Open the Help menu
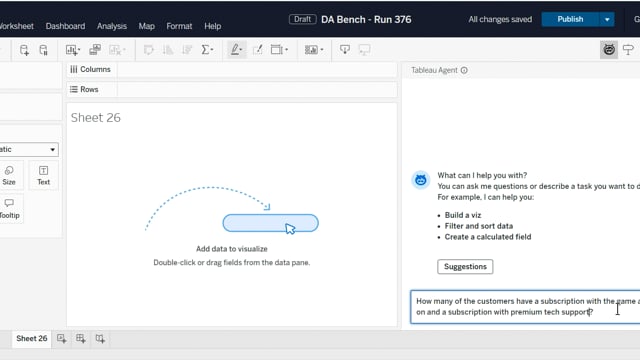The height and width of the screenshot is (360, 640). pyautogui.click(x=213, y=26)
